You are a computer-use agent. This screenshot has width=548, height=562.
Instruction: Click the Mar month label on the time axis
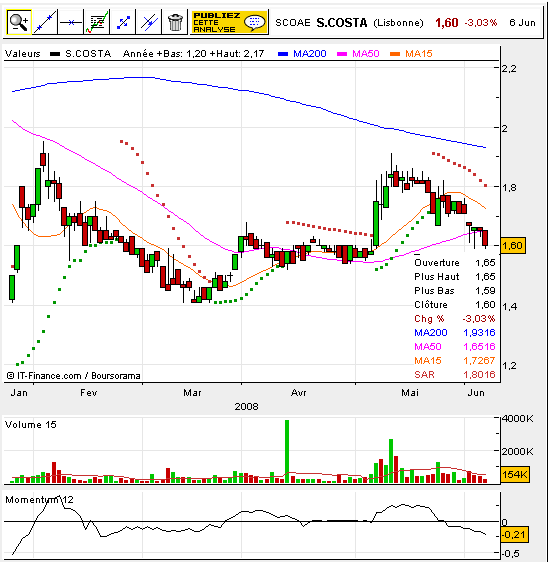[192, 393]
